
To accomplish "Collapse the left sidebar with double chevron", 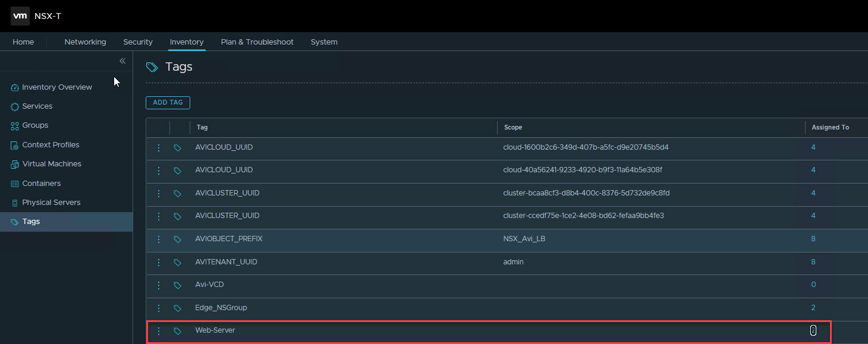I will pyautogui.click(x=122, y=61).
